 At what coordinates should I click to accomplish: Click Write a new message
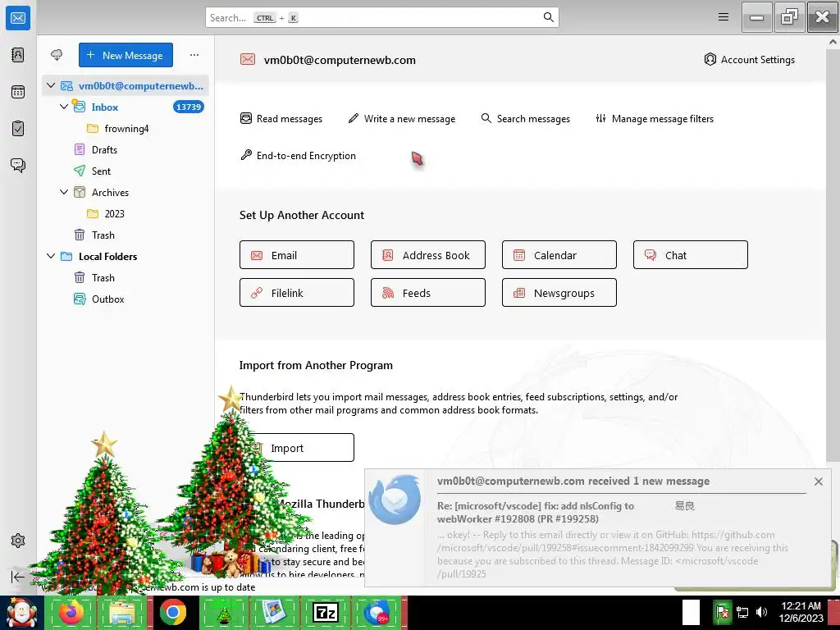click(x=402, y=118)
